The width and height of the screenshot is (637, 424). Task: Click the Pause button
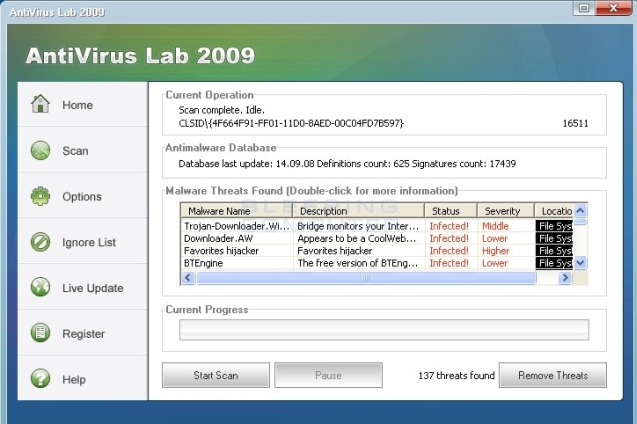[328, 375]
